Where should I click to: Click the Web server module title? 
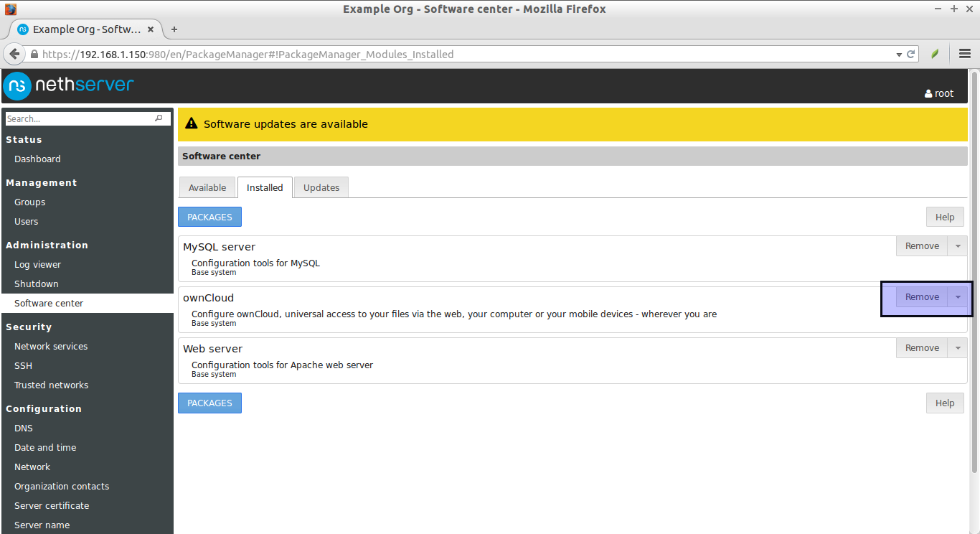(212, 349)
